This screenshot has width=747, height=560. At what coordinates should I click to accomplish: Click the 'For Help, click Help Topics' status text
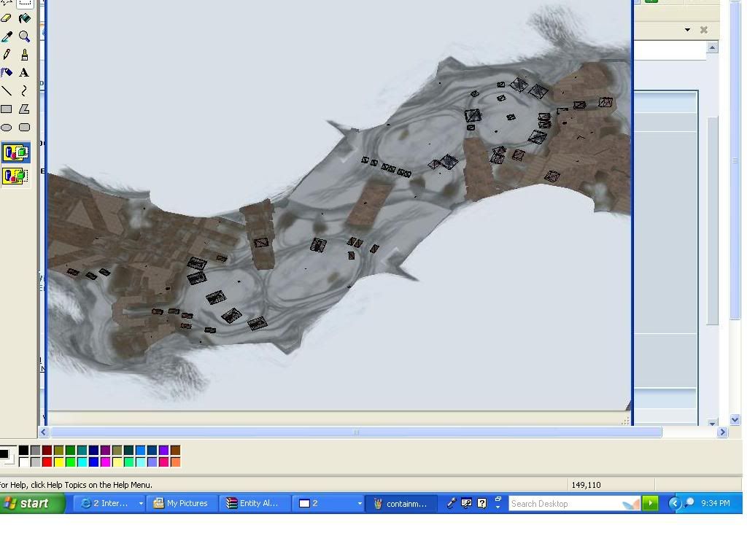tap(76, 485)
